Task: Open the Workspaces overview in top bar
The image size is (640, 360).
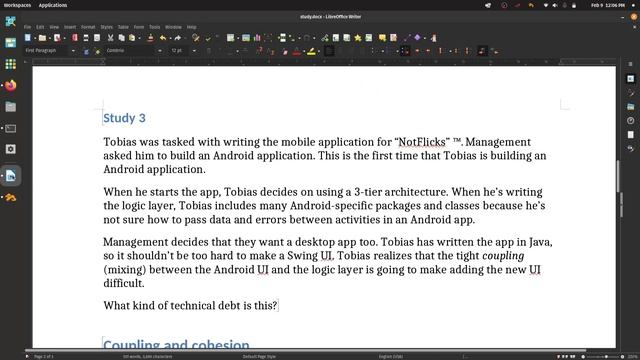Action: coord(17,5)
